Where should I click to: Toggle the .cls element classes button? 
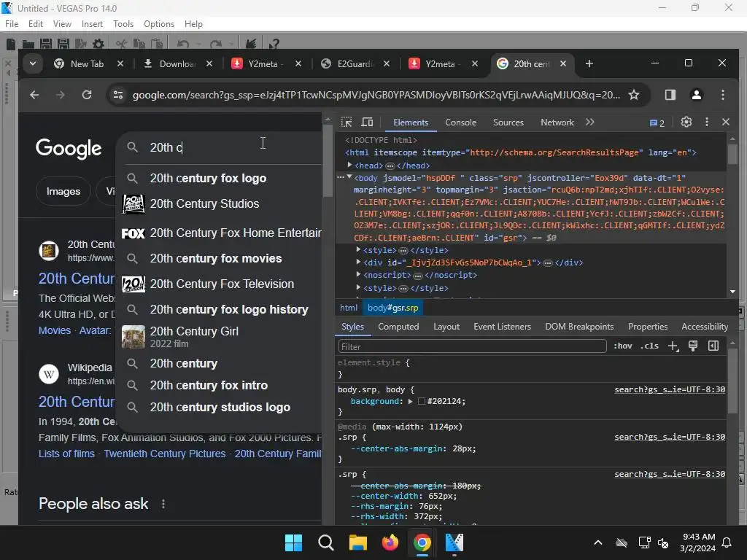[649, 346]
